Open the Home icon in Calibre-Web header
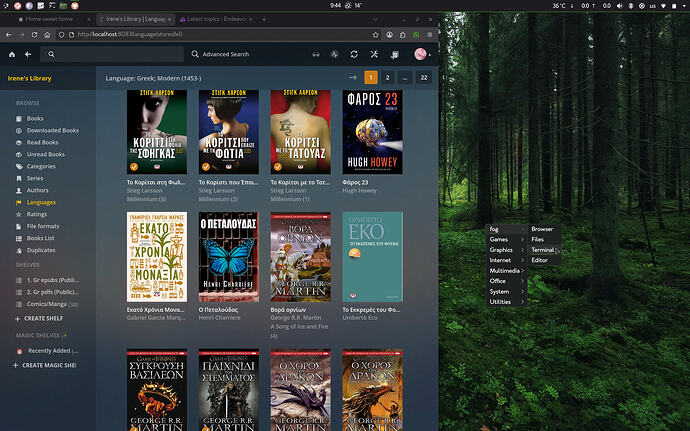The height and width of the screenshot is (431, 690). (12, 54)
